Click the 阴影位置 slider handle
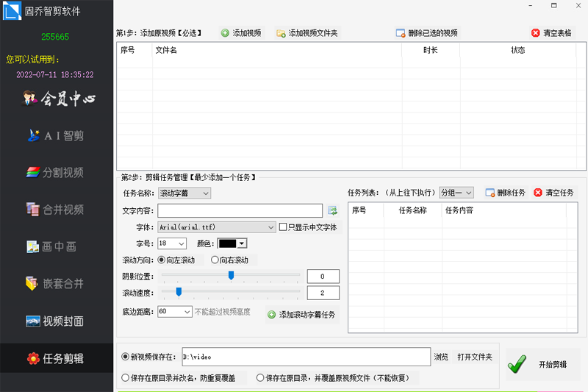Screen dimensions: 588x392 [231, 276]
